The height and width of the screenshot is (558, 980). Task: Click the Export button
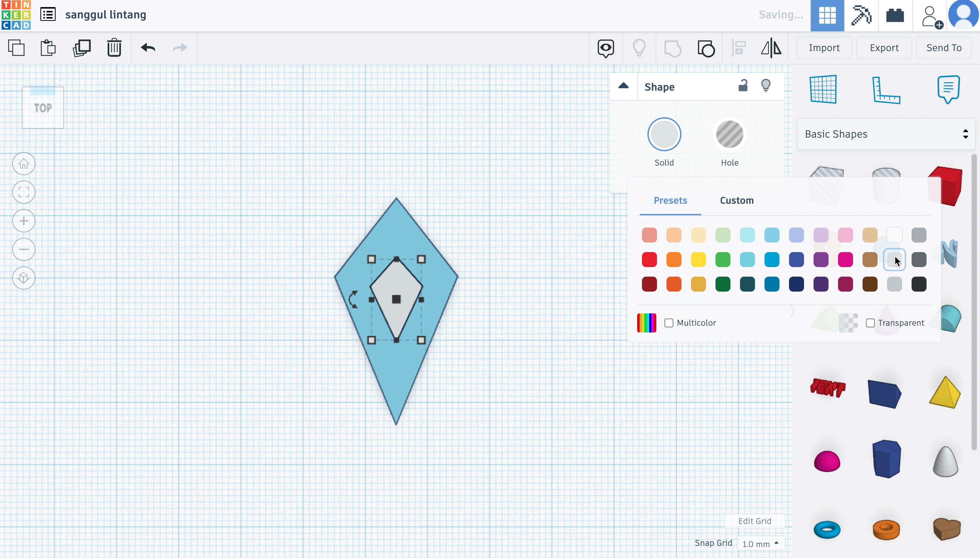(x=884, y=48)
